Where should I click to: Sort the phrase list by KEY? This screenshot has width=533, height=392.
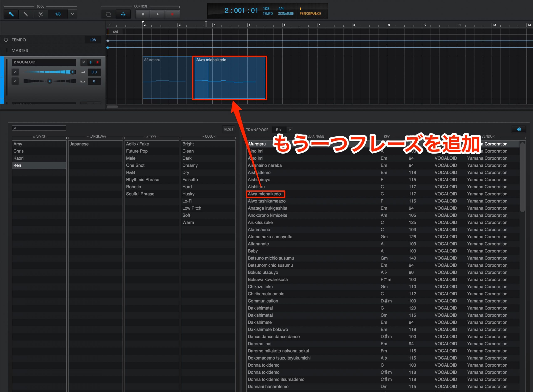[x=387, y=137]
